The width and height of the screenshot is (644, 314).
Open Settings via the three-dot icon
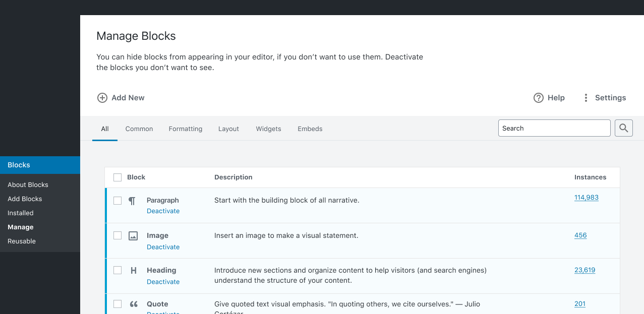(x=586, y=98)
